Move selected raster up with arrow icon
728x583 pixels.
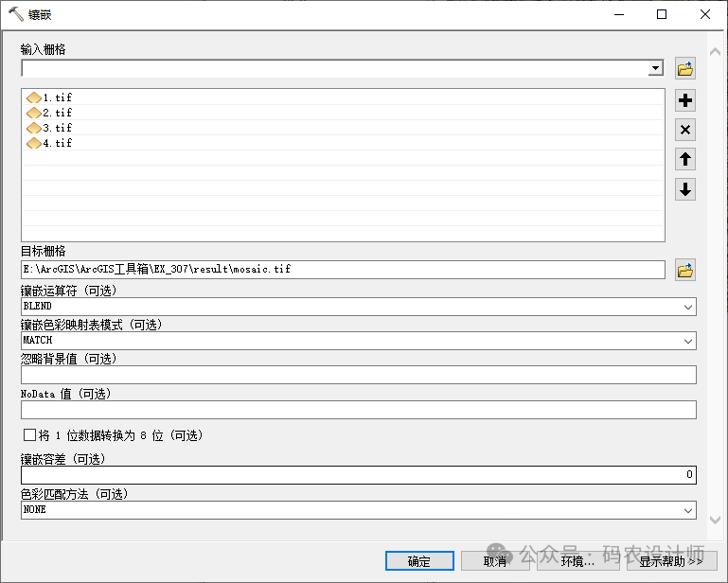pos(685,159)
